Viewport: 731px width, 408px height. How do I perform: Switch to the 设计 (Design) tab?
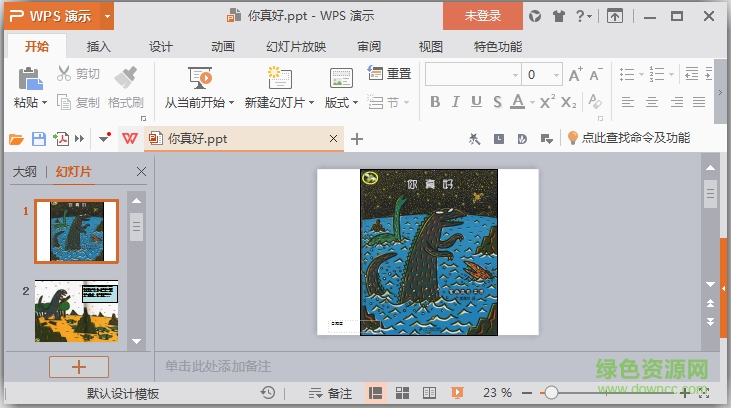coord(160,47)
